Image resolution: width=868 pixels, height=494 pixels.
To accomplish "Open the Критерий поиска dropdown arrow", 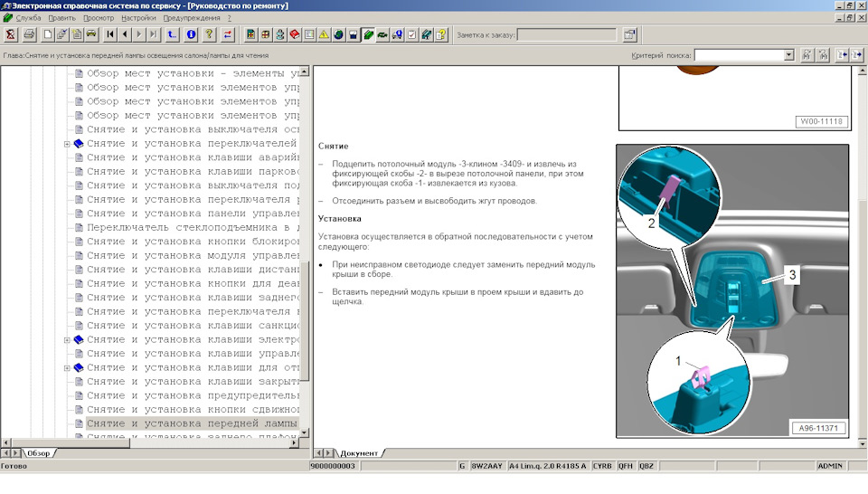I will (788, 55).
